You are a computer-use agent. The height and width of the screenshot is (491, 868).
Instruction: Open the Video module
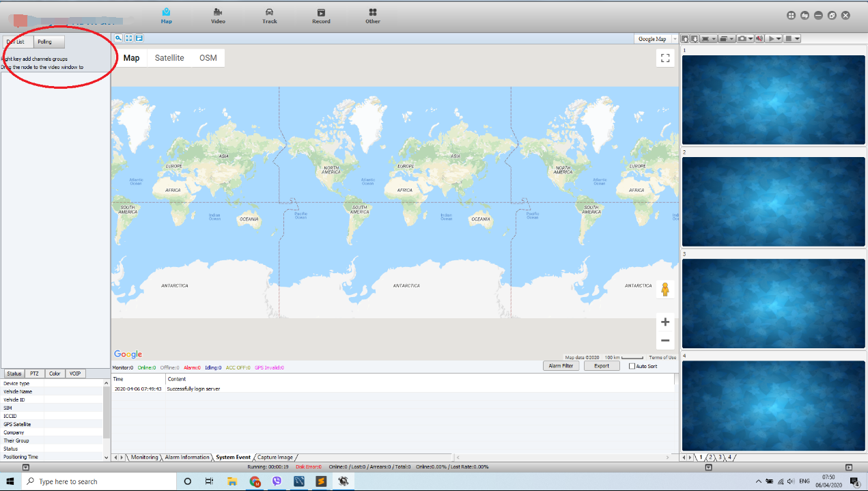pos(218,16)
